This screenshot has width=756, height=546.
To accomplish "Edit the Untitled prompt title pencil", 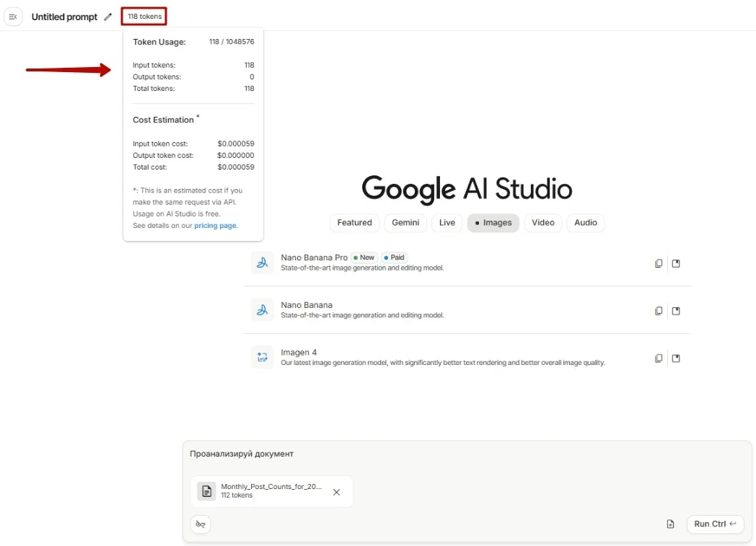I will pyautogui.click(x=108, y=17).
